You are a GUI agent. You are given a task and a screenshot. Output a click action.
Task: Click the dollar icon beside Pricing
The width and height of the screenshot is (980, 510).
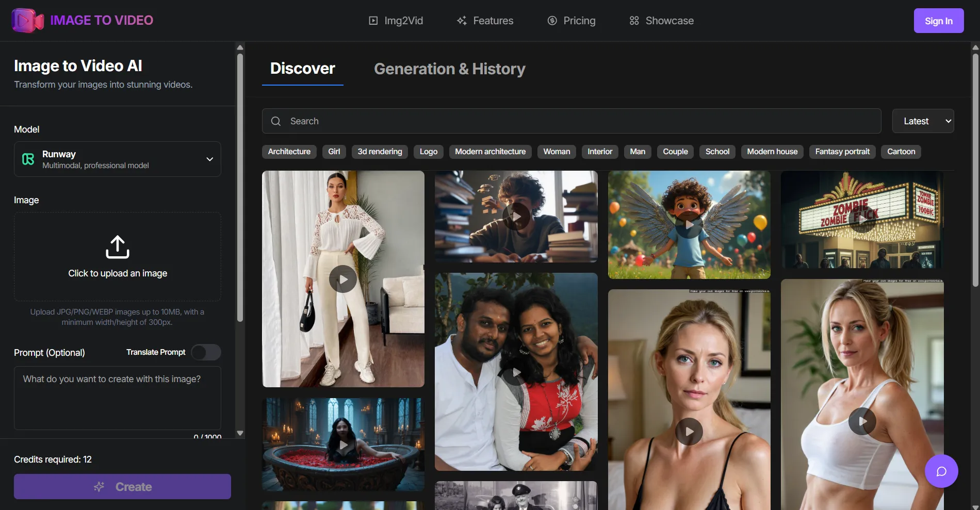[552, 21]
